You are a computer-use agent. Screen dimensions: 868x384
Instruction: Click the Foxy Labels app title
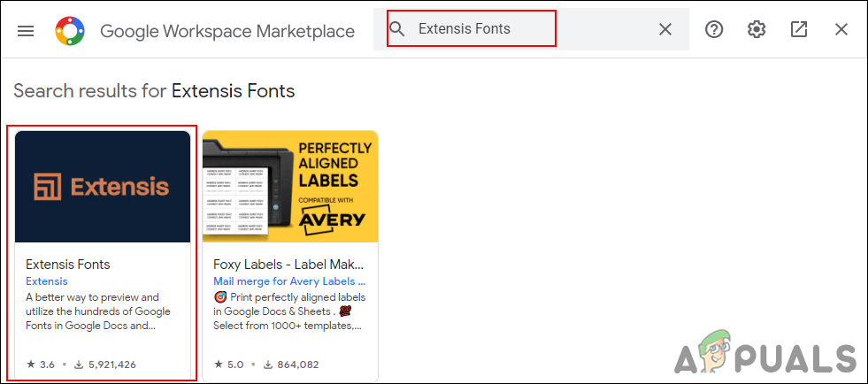[x=288, y=264]
